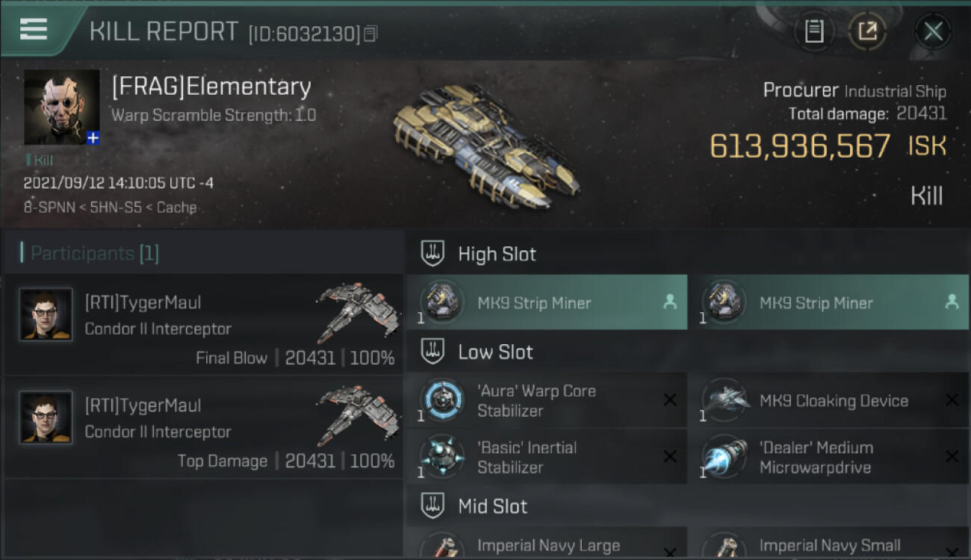Open the clipboard notes icon
The height and width of the screenshot is (560, 971).
click(x=813, y=31)
